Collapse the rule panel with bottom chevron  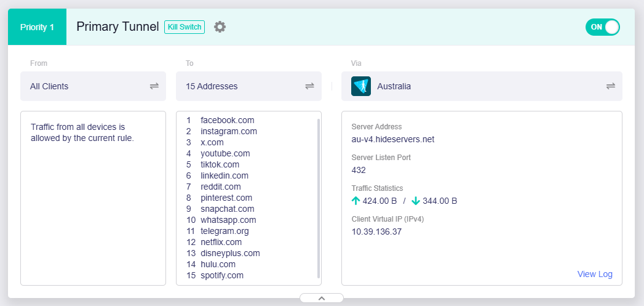(x=321, y=298)
